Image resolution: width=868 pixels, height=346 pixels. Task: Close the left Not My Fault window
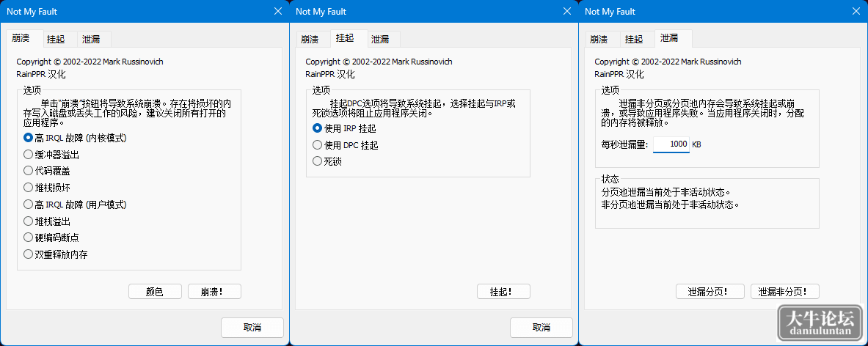(278, 11)
